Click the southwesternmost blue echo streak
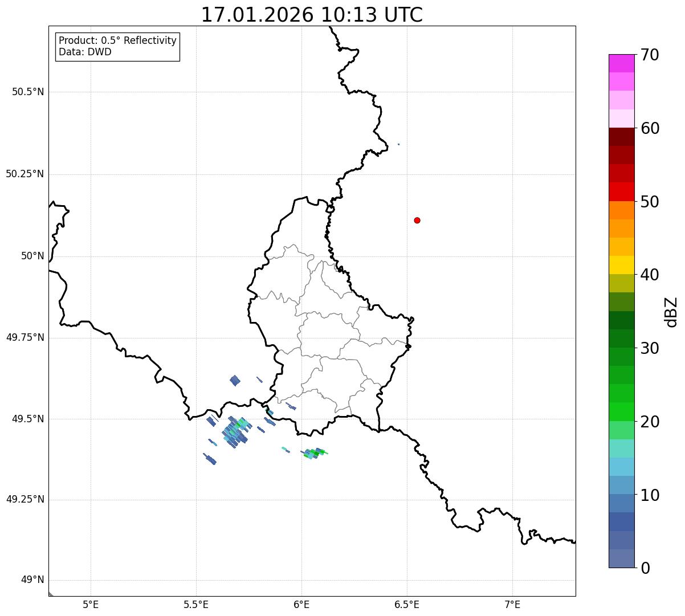The height and width of the screenshot is (616, 685). click(x=210, y=459)
